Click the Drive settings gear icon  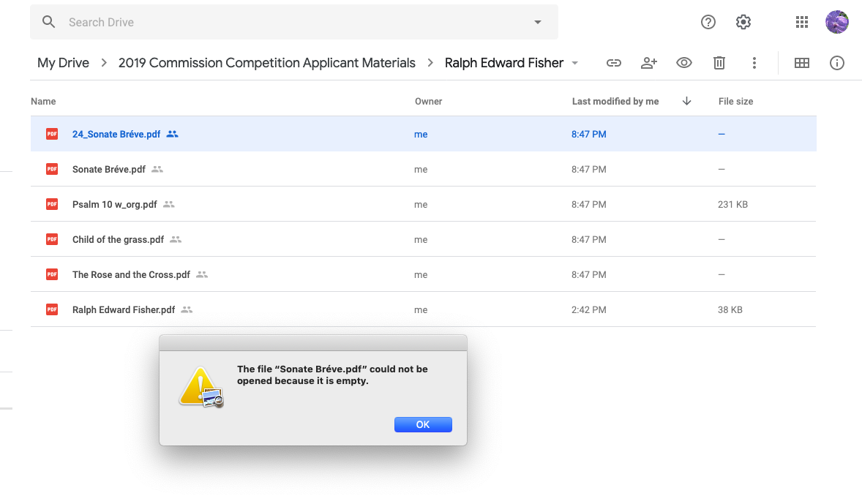743,22
